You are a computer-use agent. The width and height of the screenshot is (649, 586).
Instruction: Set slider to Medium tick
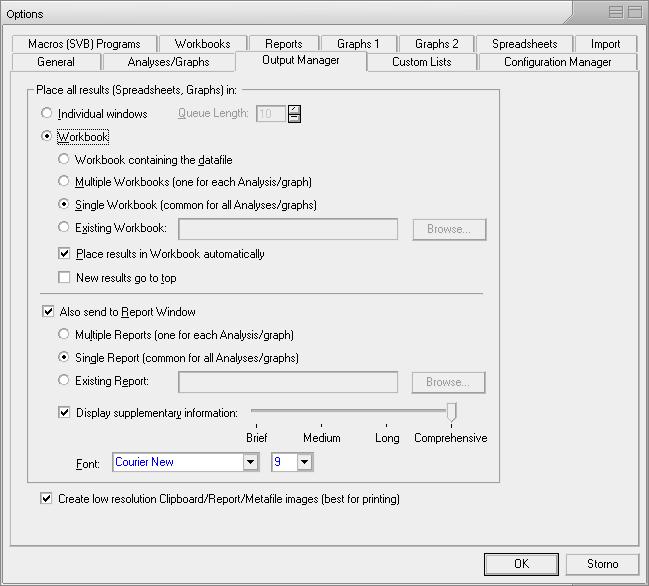(322, 425)
